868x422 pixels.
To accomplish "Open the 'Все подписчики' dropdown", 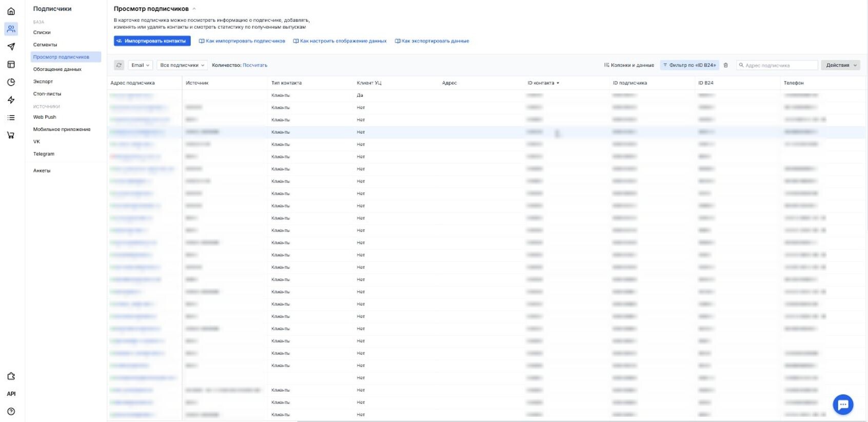I will pyautogui.click(x=182, y=65).
